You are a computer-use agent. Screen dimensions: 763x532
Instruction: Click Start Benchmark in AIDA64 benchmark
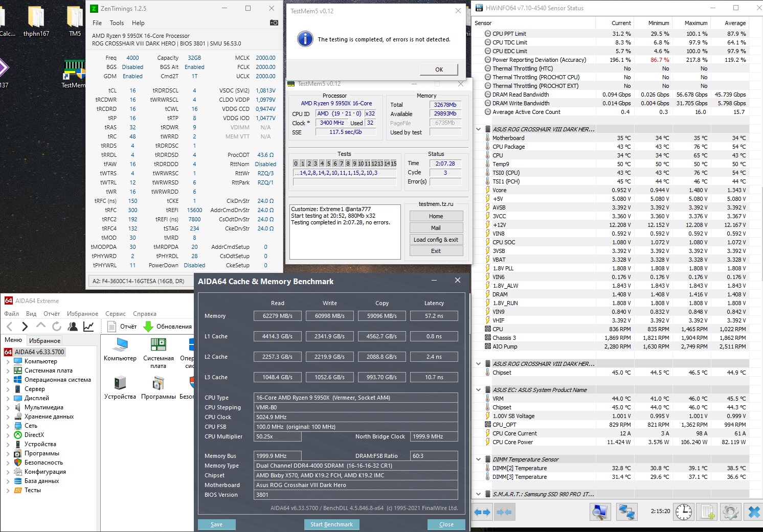(x=331, y=524)
